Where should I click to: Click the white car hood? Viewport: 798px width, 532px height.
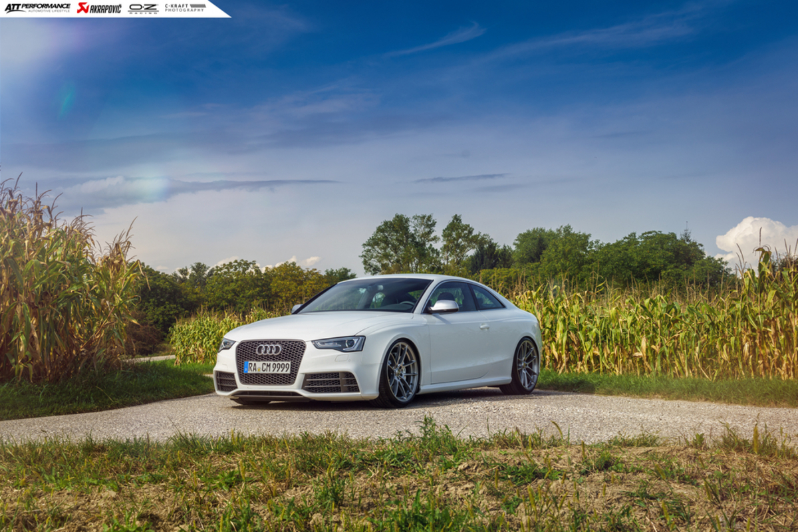tap(299, 326)
